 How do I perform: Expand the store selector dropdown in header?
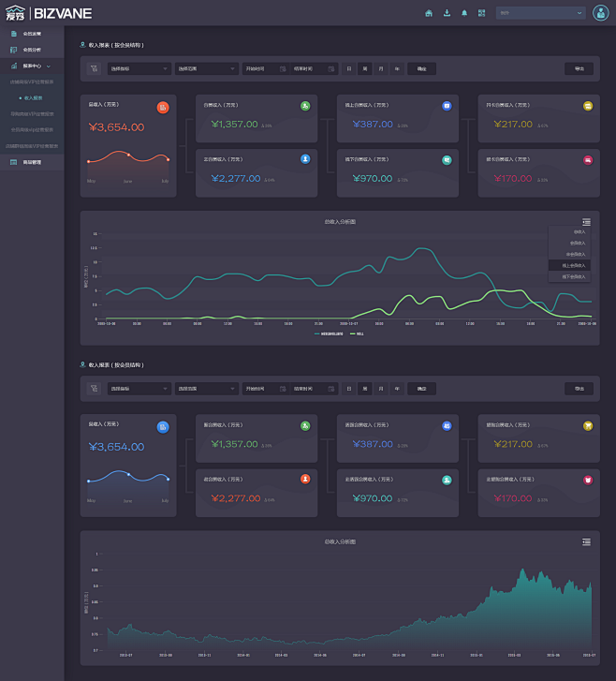pos(540,13)
